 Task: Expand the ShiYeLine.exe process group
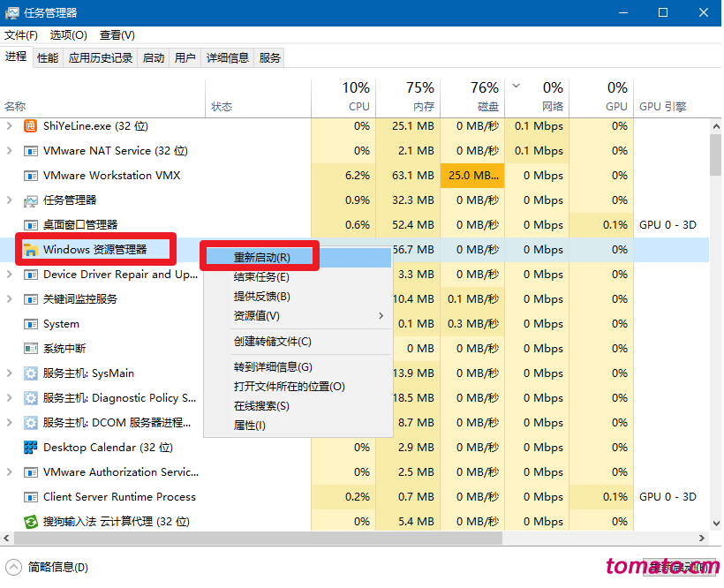(x=9, y=126)
